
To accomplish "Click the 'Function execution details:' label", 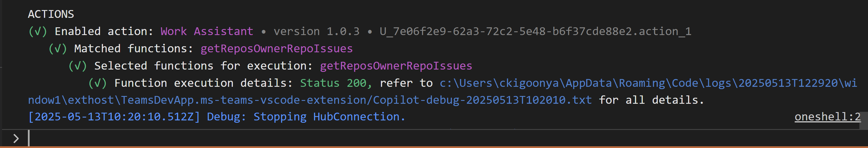I will pos(204,83).
